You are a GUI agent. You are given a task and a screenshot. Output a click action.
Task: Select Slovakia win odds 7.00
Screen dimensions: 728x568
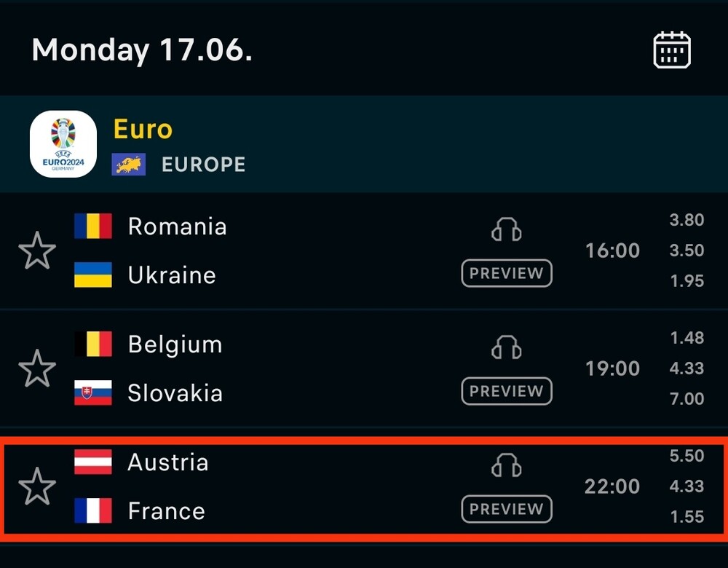pos(687,398)
